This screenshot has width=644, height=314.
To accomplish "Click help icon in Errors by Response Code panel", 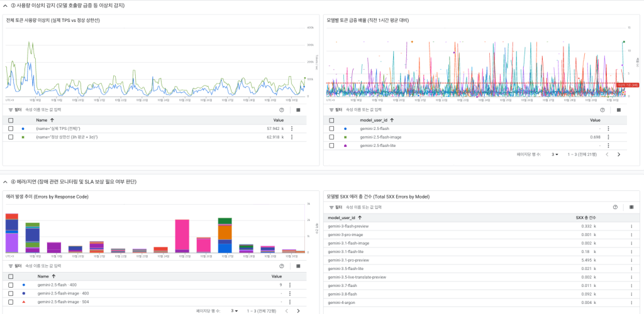I will coord(282,266).
